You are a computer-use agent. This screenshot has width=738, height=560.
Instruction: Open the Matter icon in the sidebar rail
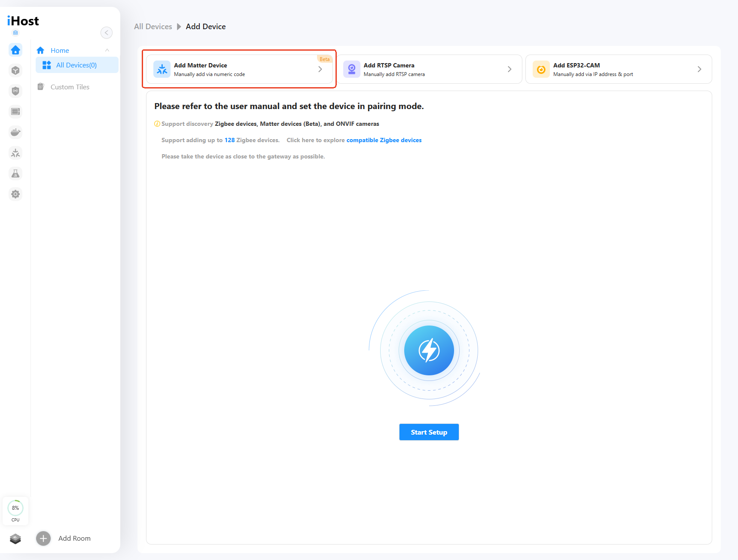click(x=15, y=153)
